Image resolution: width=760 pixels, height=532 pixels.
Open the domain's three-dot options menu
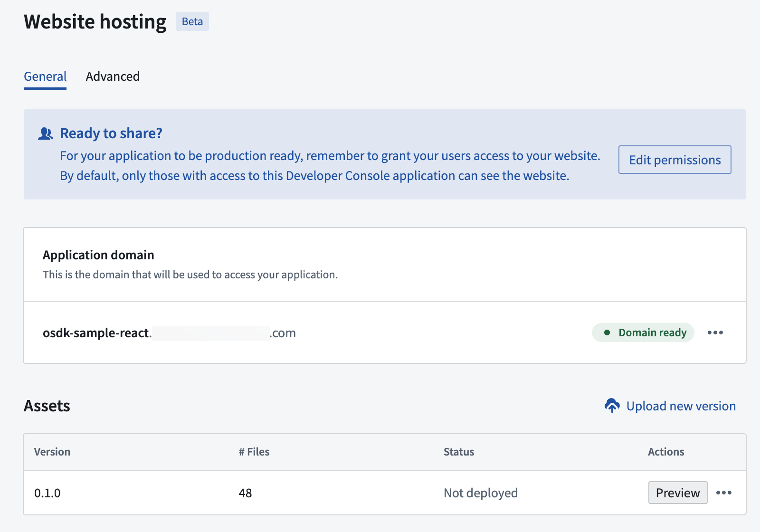click(715, 332)
